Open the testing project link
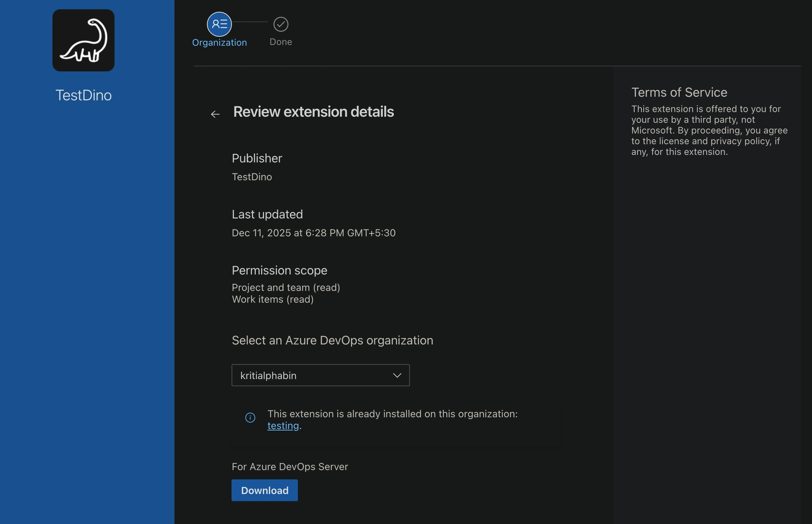The width and height of the screenshot is (812, 524). (283, 425)
